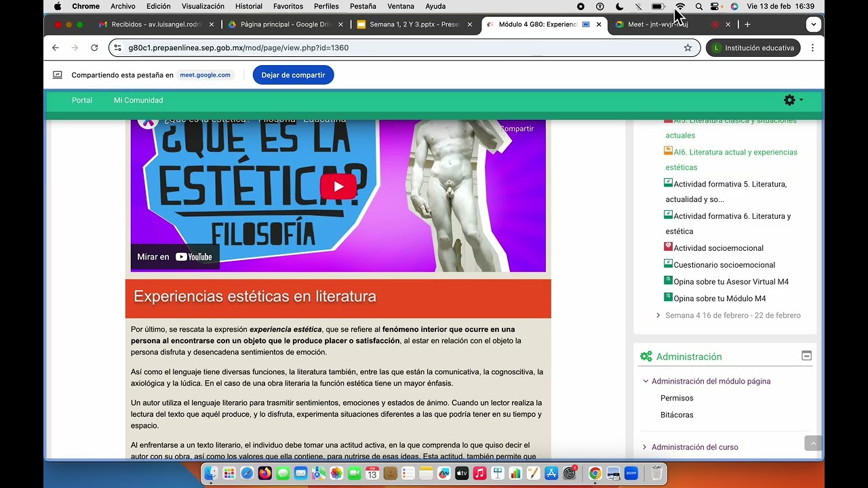
Task: Open the Bitácoras admin option
Action: (x=677, y=415)
